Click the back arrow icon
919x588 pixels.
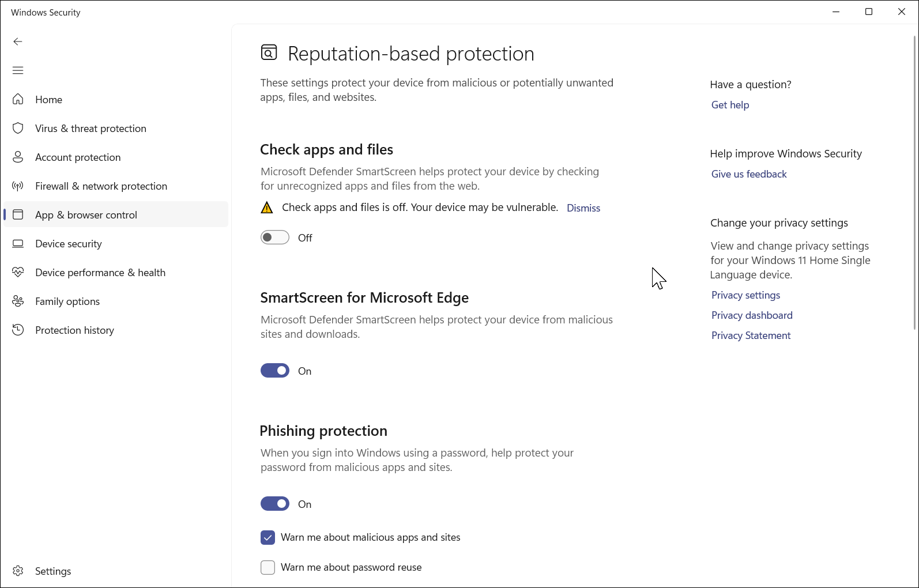[18, 42]
